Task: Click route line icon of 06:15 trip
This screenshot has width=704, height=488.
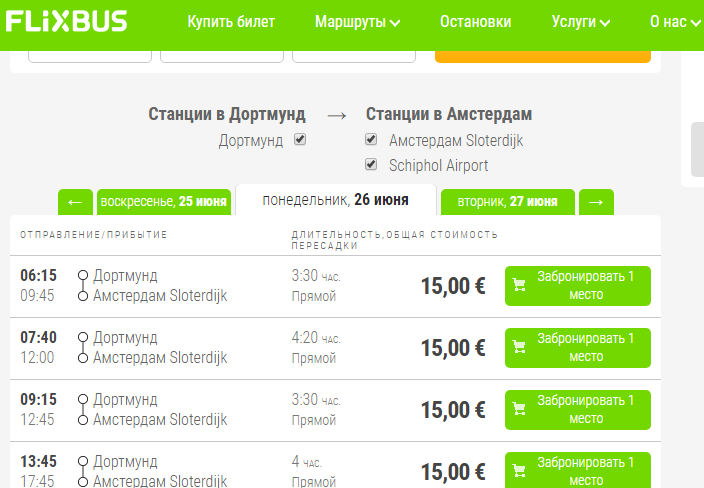Action: click(83, 285)
